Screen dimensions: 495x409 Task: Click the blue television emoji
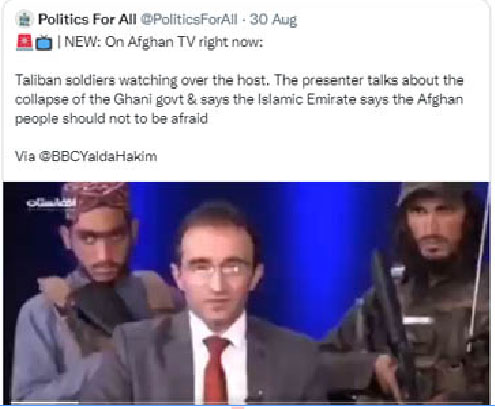pyautogui.click(x=44, y=43)
